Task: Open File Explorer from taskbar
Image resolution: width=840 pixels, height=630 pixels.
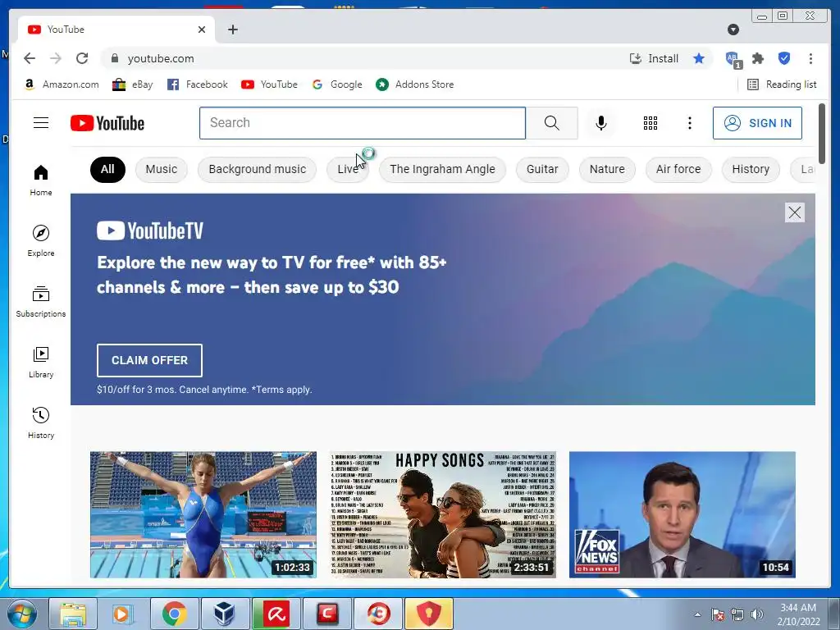Action: click(73, 614)
